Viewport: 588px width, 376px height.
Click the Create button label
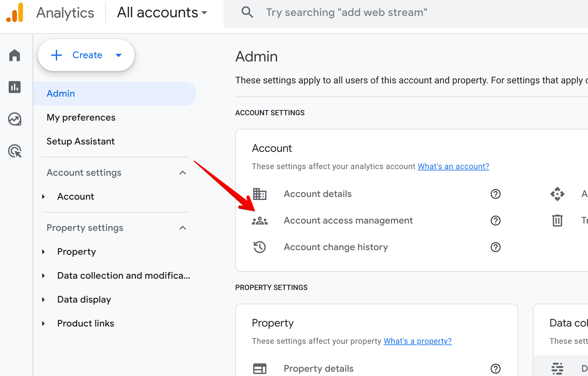[87, 55]
